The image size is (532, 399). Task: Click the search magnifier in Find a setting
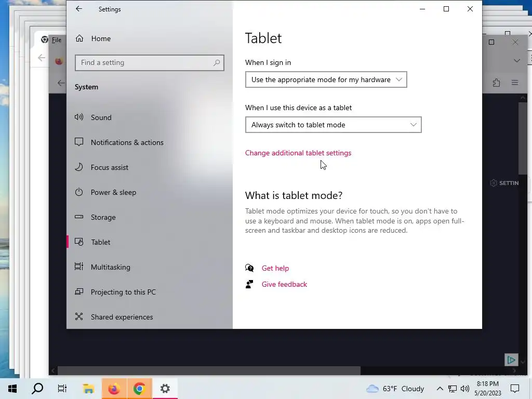click(x=217, y=63)
